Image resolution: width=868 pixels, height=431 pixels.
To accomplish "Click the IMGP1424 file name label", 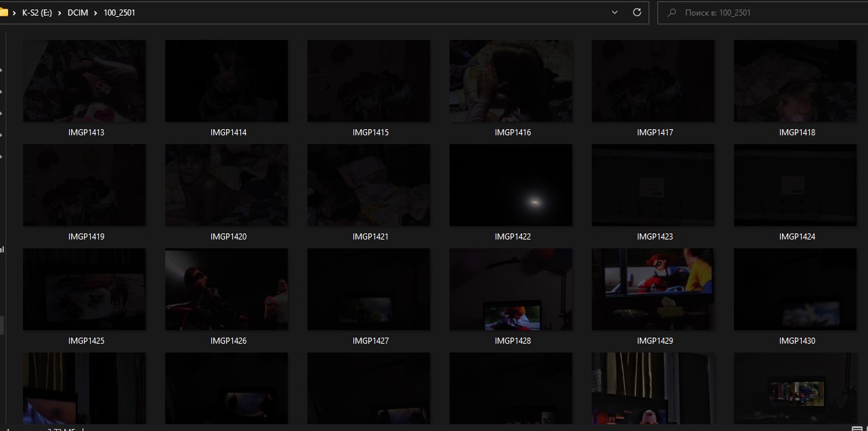I will tap(797, 237).
